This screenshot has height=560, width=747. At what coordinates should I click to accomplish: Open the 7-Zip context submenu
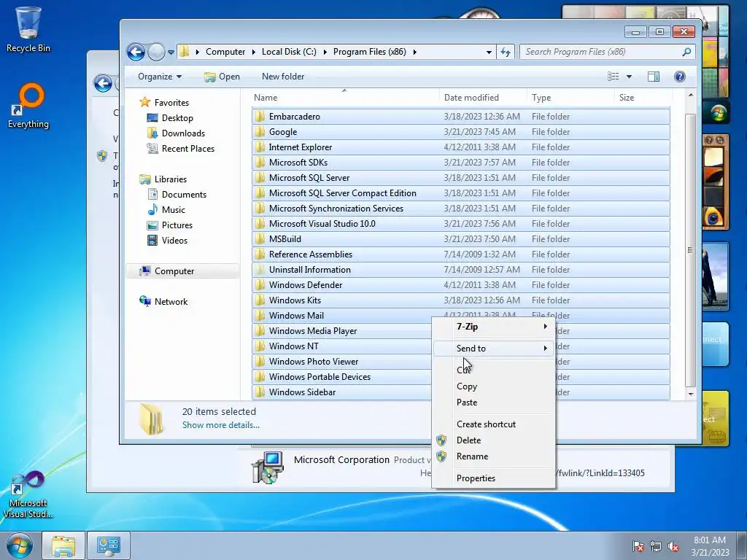(x=494, y=327)
